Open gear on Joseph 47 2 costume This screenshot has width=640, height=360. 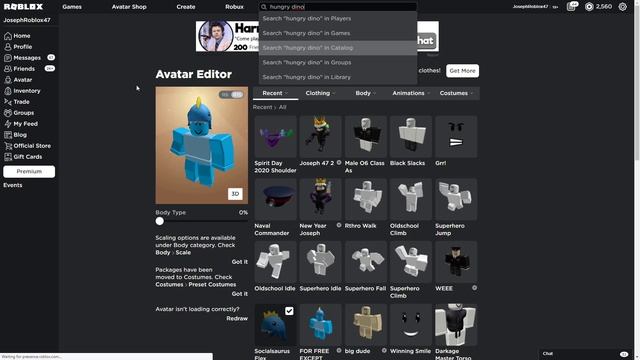click(x=339, y=162)
